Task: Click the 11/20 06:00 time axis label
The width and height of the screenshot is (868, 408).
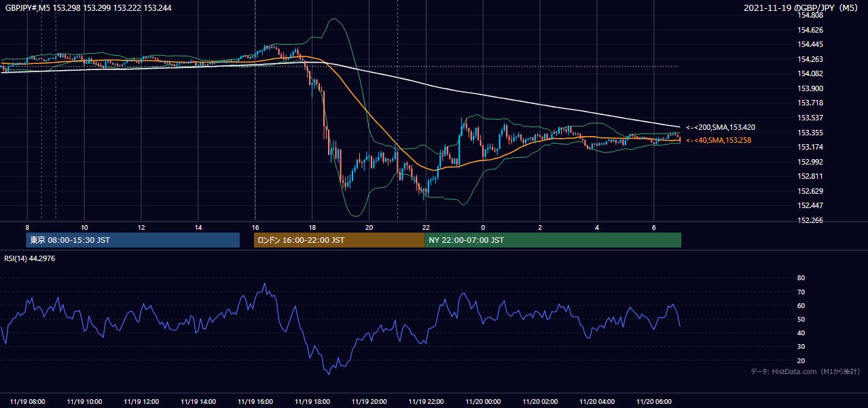Action: click(654, 402)
